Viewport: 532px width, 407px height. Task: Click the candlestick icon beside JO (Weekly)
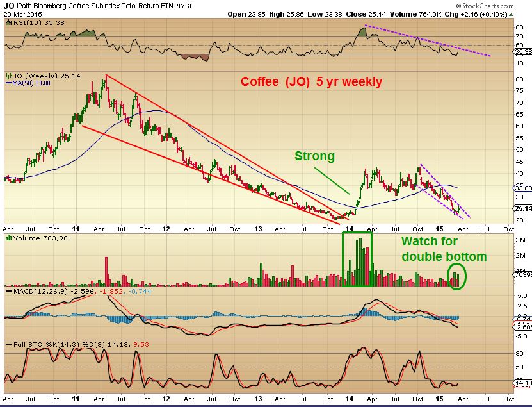(8, 76)
